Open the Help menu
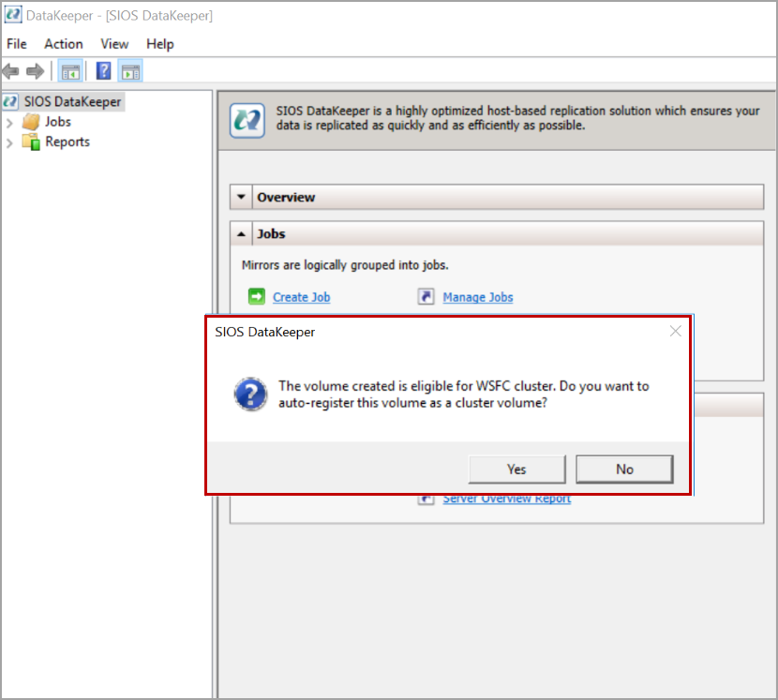The width and height of the screenshot is (778, 700). point(159,44)
